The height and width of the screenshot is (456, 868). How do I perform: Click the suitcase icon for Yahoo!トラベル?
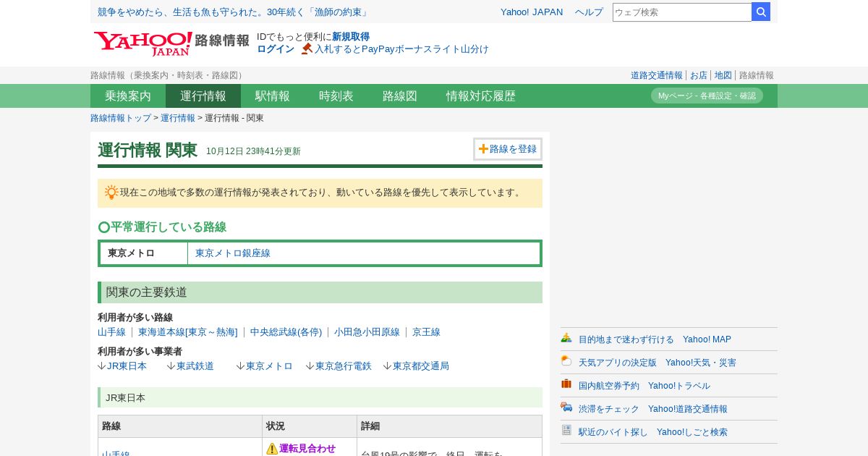pos(566,384)
